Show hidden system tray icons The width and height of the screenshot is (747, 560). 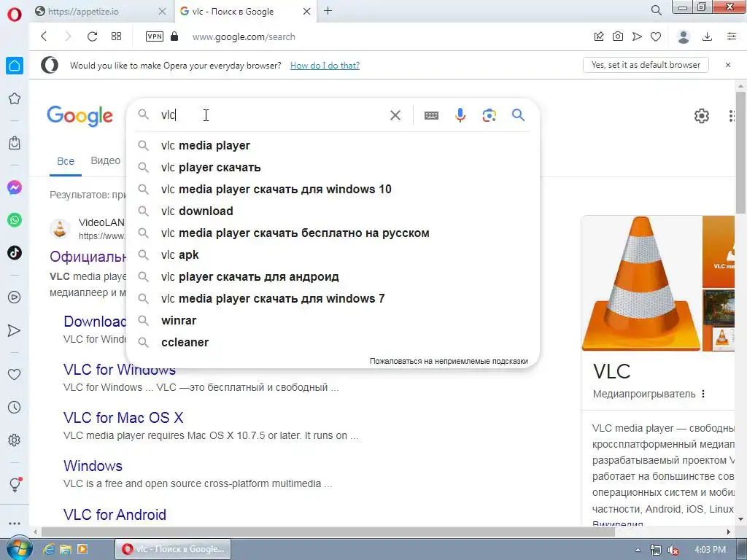click(638, 550)
